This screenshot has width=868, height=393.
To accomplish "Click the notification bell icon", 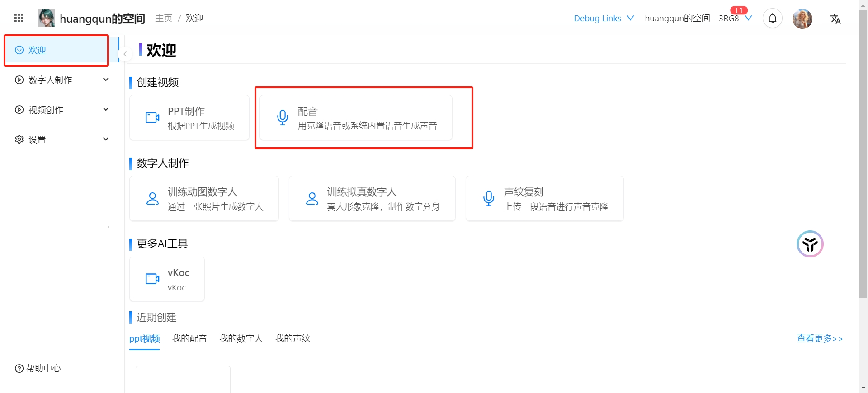I will click(x=772, y=19).
